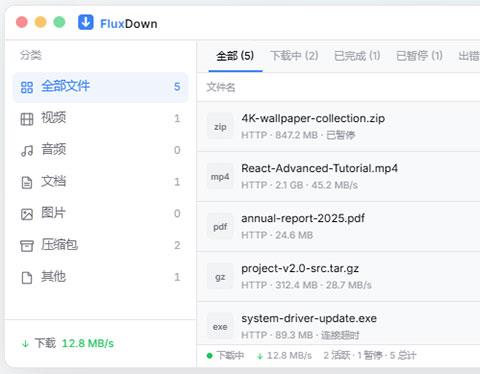The image size is (480, 374).
Task: Select 视频 category label
Action: pyautogui.click(x=53, y=118)
